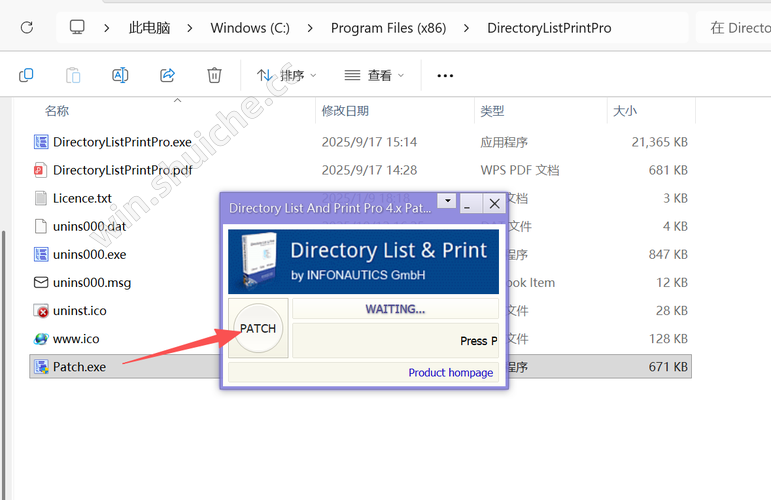Select the uninst.ico file
The width and height of the screenshot is (771, 500).
79,311
